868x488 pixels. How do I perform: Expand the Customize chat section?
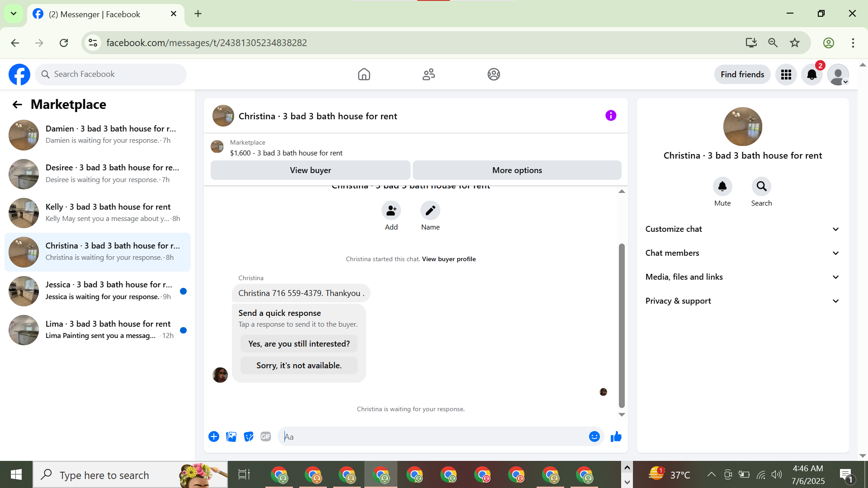(743, 229)
